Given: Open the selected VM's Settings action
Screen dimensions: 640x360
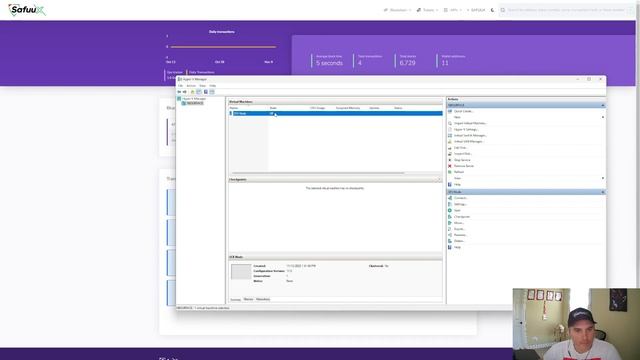Looking at the screenshot, I should pyautogui.click(x=460, y=204).
